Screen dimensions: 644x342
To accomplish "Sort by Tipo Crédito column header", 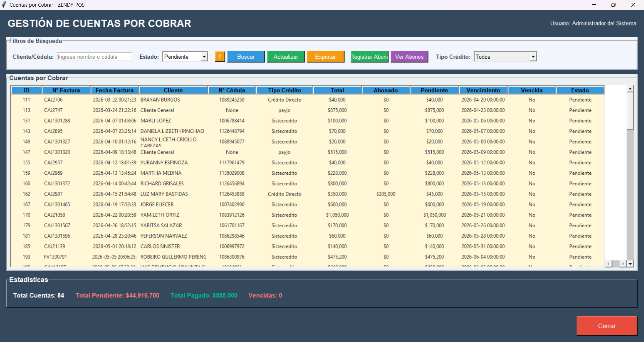I will click(284, 90).
